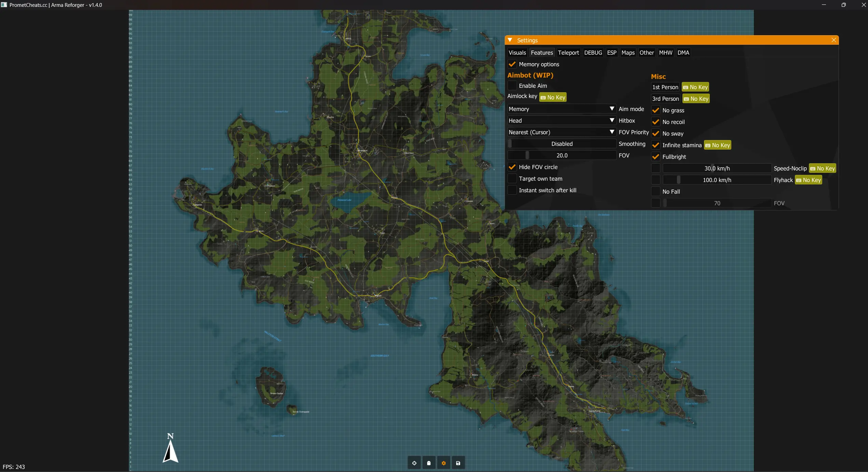The image size is (868, 472).
Task: Set the keybind for Flyhack
Action: 808,180
